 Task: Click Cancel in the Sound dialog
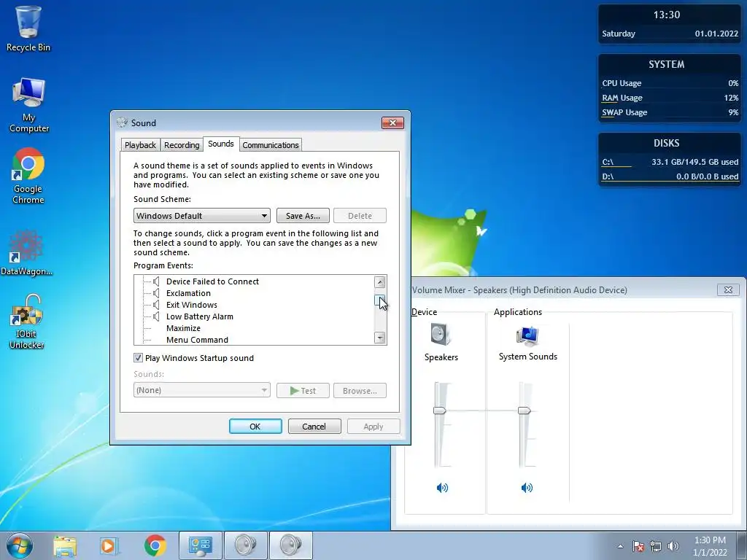click(314, 426)
